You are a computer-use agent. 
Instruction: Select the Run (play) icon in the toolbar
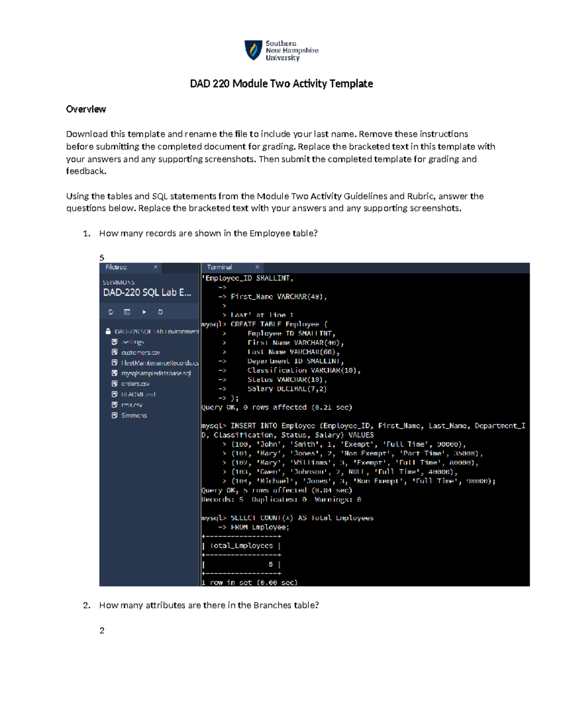coord(145,312)
